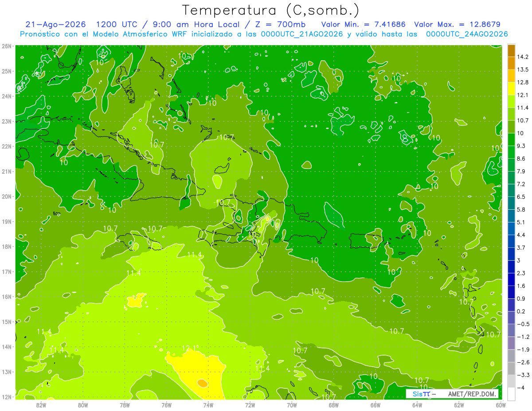This screenshot has height=411, width=532.
Task: Click the colorbar label '12.8'
Action: [523, 82]
